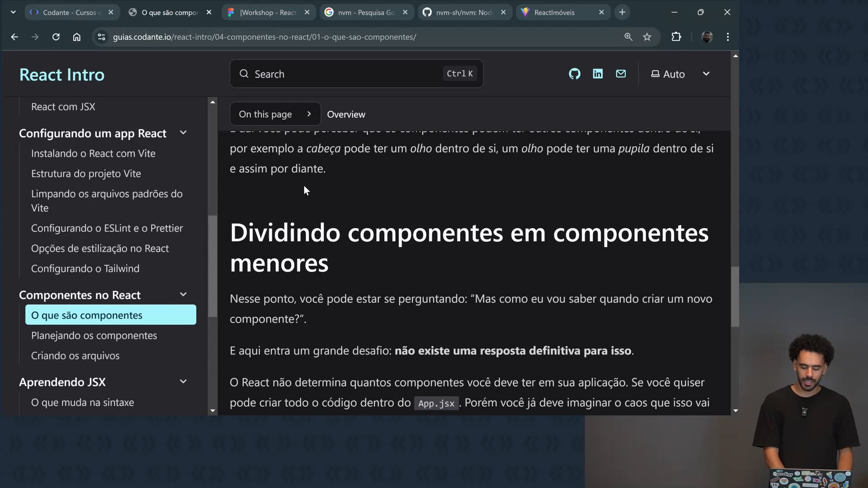Open Configurando o ESLint e o Prettier
The height and width of the screenshot is (488, 868).
107,228
